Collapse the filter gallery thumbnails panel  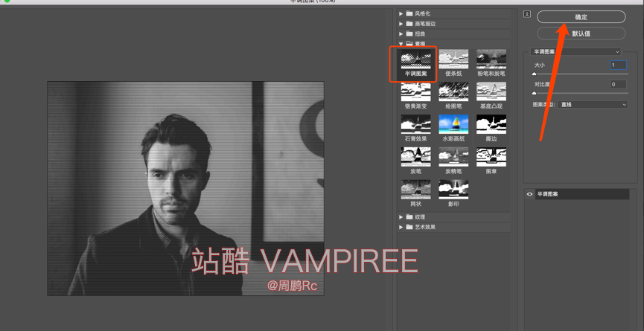pos(527,14)
